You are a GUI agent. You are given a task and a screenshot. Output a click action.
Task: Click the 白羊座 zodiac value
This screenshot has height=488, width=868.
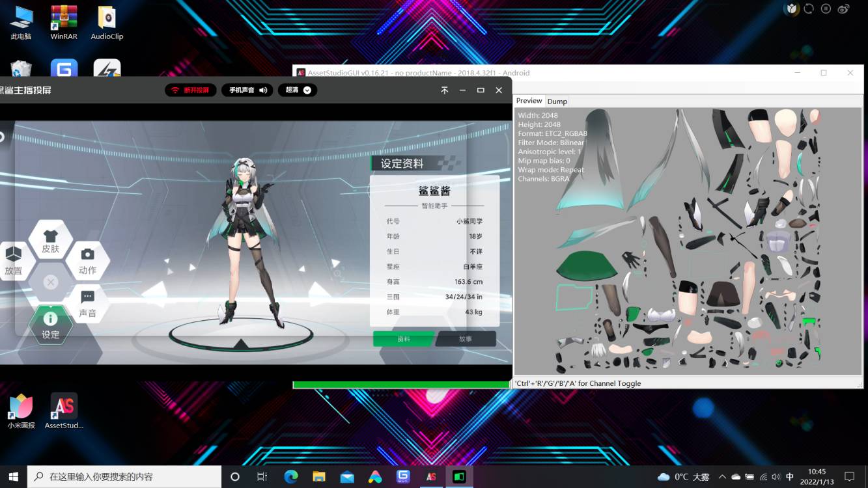click(x=473, y=267)
